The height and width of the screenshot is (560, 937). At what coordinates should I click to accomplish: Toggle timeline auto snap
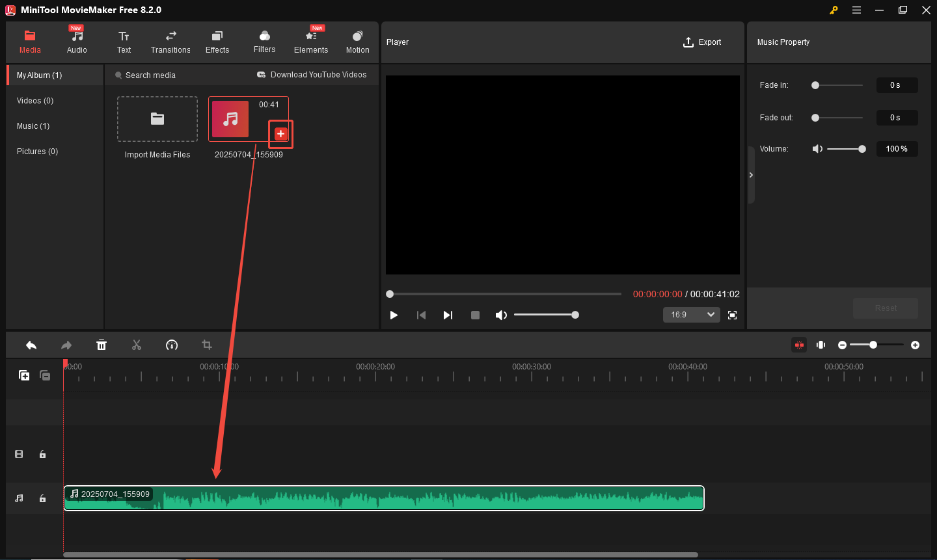pyautogui.click(x=799, y=345)
